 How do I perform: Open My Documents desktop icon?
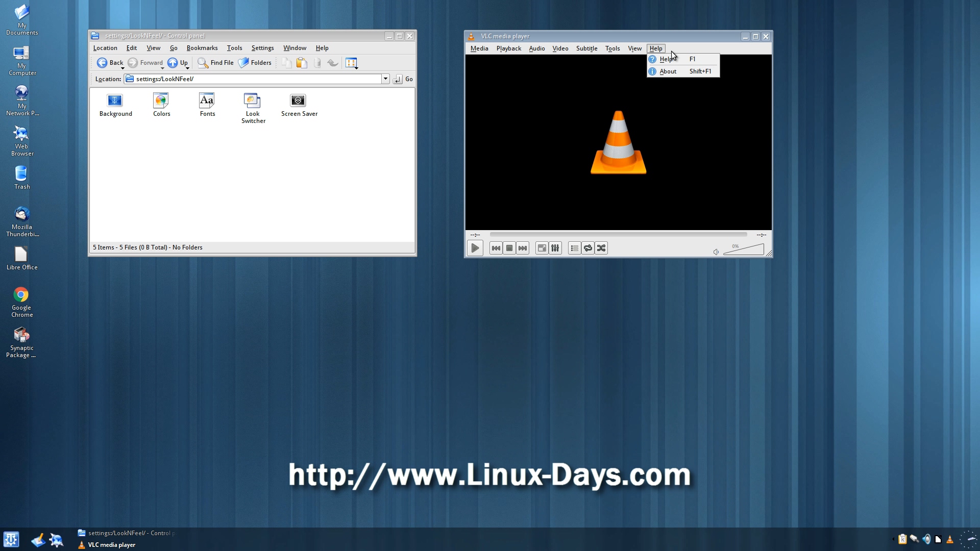pyautogui.click(x=21, y=20)
